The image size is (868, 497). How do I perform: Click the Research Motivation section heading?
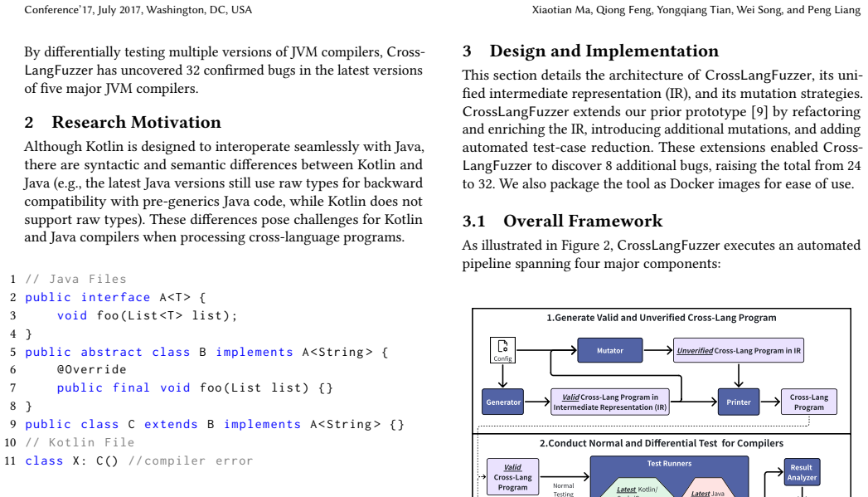click(123, 122)
